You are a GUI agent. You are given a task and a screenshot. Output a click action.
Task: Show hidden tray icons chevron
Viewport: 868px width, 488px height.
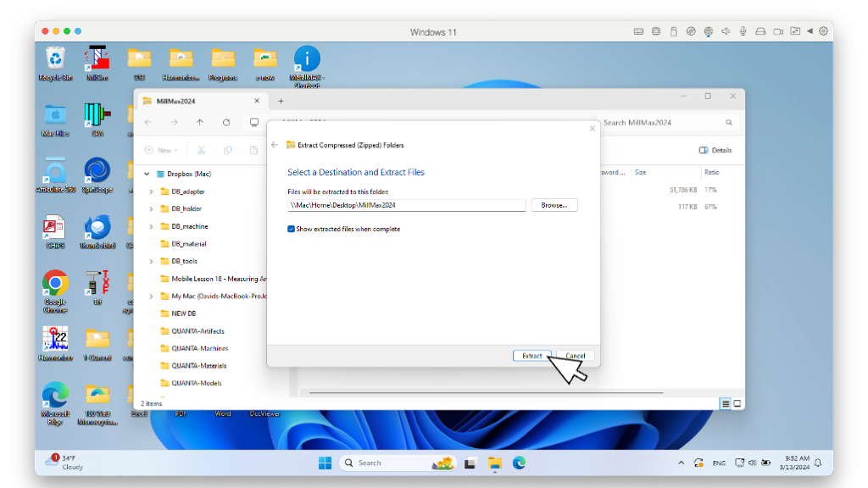pos(681,463)
